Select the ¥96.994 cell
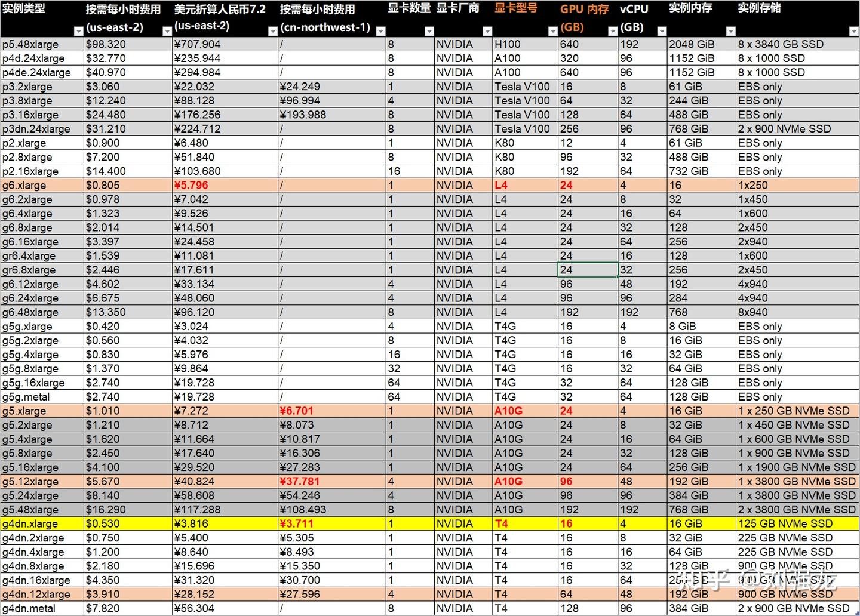 click(x=332, y=101)
